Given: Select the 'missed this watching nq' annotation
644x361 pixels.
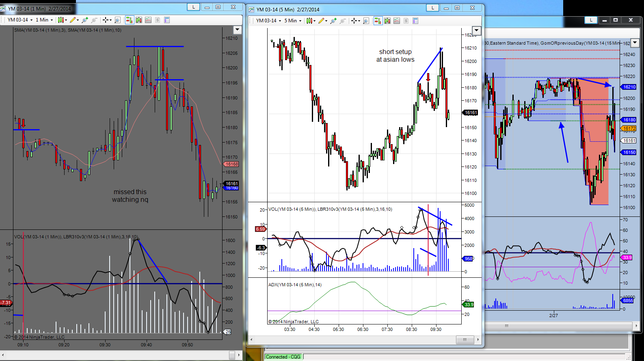Looking at the screenshot, I should click(130, 196).
